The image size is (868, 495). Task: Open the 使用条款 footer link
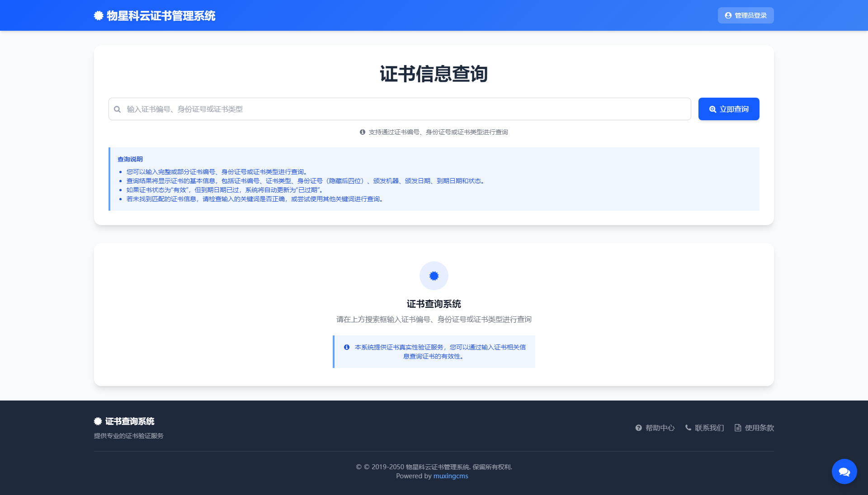754,428
